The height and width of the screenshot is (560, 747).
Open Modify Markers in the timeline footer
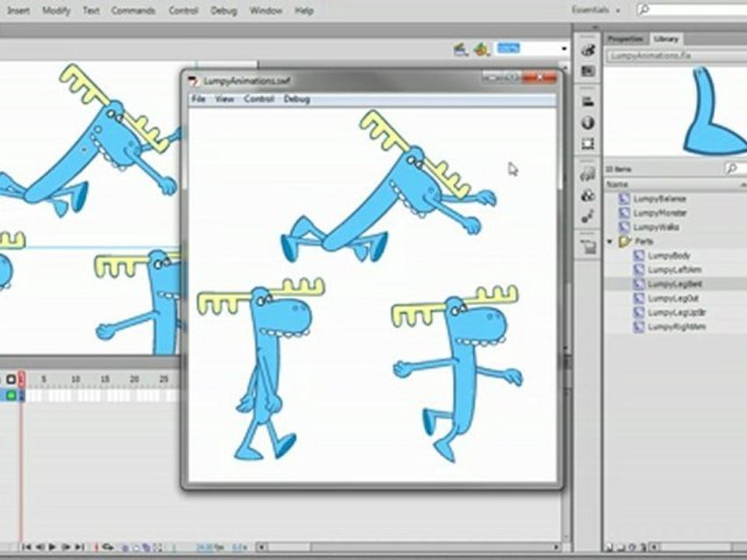(x=158, y=548)
